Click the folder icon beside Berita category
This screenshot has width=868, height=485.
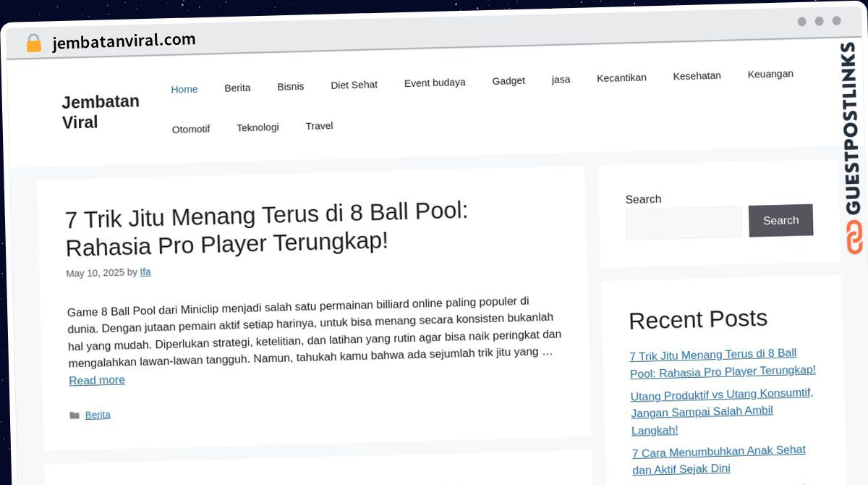(74, 416)
